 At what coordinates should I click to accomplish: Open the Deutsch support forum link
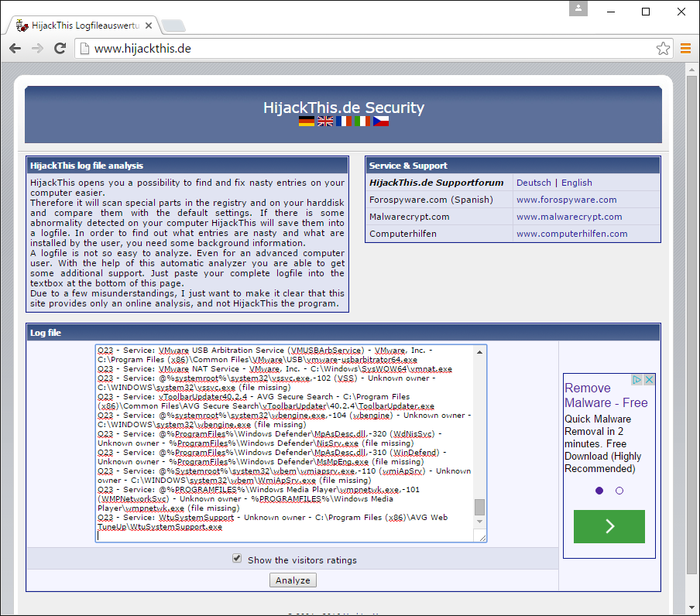(534, 183)
